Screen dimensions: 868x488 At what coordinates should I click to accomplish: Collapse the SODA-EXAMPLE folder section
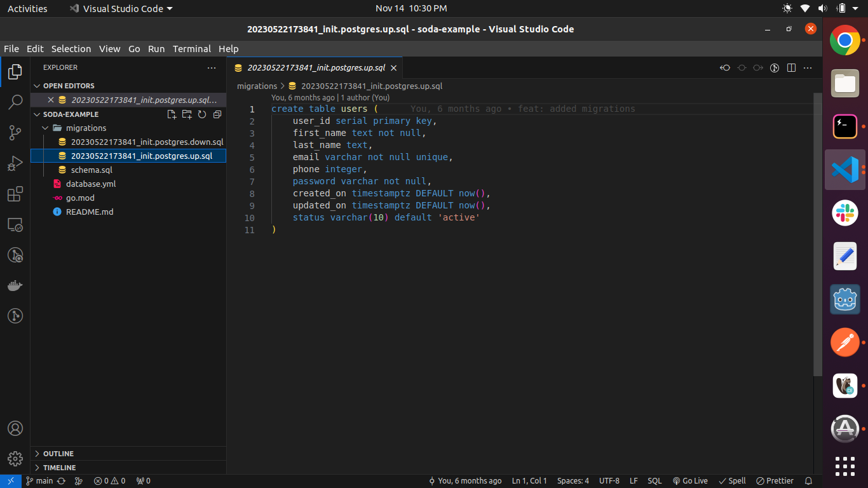point(71,114)
